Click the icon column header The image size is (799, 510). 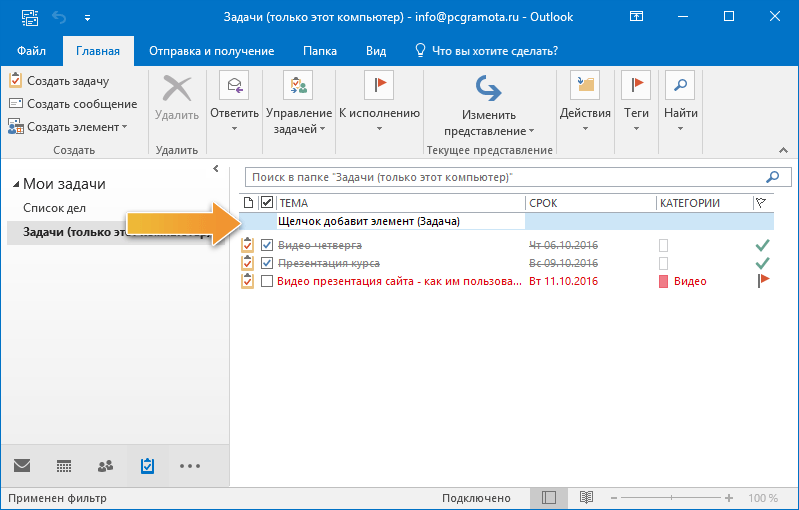click(249, 203)
